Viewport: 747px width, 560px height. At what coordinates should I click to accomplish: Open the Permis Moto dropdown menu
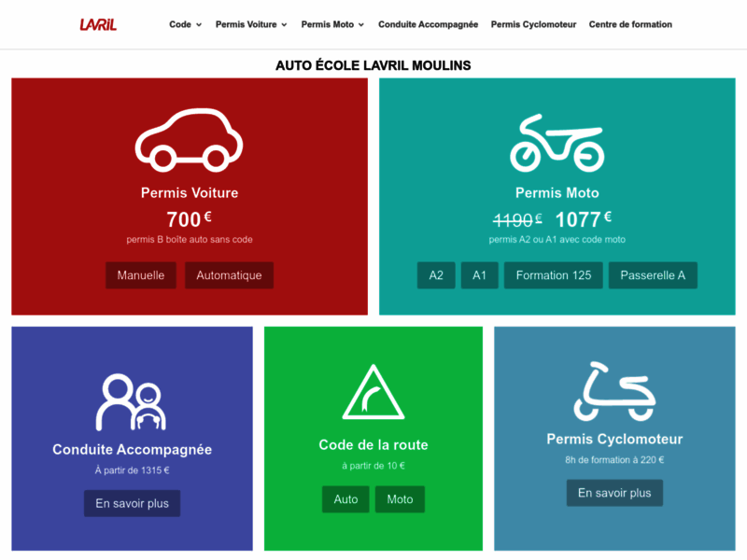[x=328, y=24]
